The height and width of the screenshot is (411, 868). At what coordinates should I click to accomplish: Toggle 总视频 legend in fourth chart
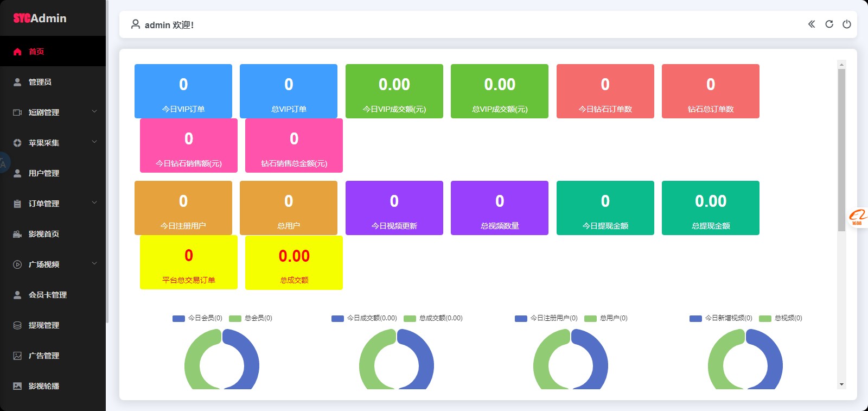(x=780, y=318)
